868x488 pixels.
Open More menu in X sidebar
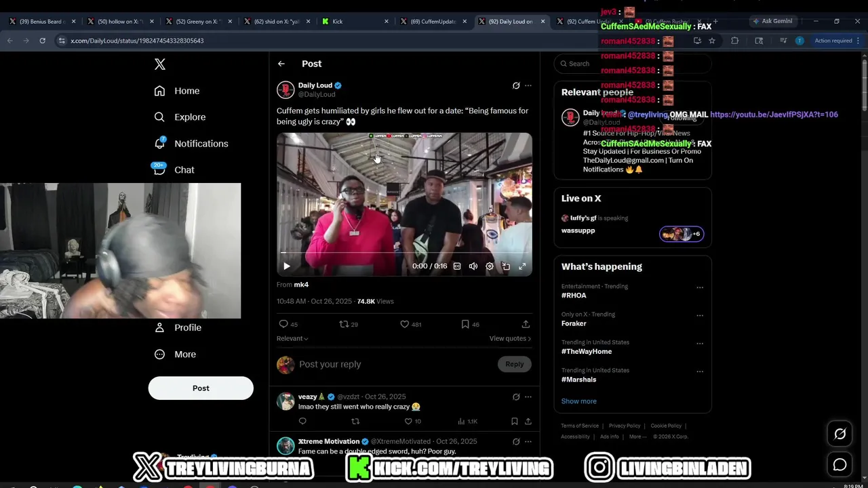[175, 354]
